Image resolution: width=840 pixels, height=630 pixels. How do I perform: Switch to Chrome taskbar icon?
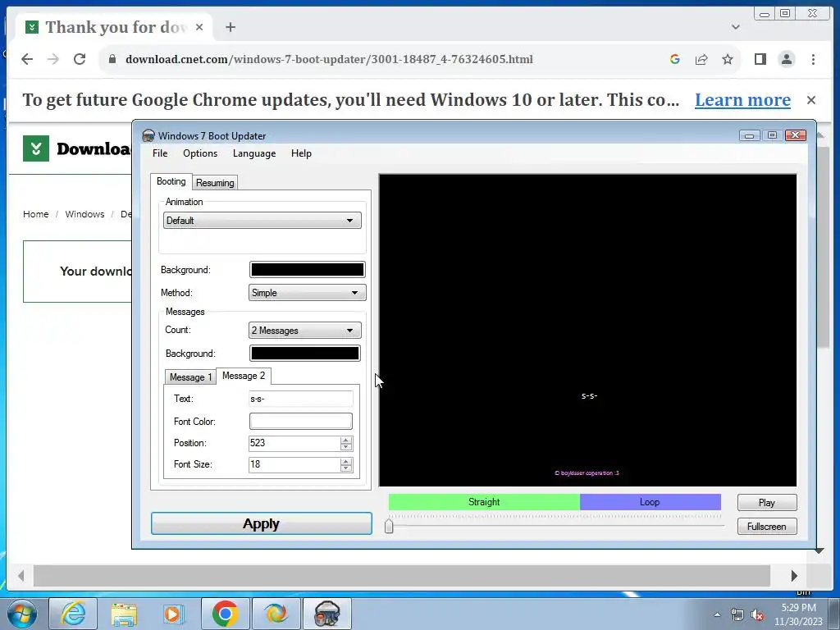point(225,614)
